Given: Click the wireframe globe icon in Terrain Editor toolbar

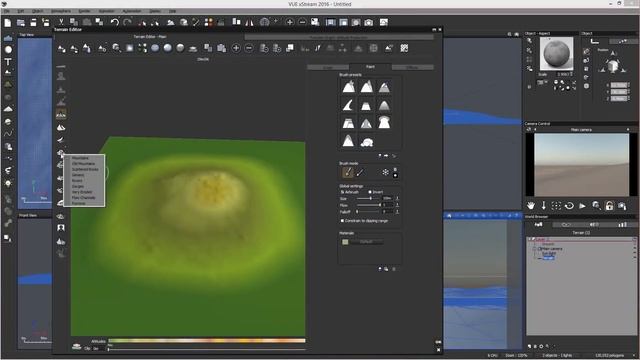Looking at the screenshot, I should click(373, 48).
